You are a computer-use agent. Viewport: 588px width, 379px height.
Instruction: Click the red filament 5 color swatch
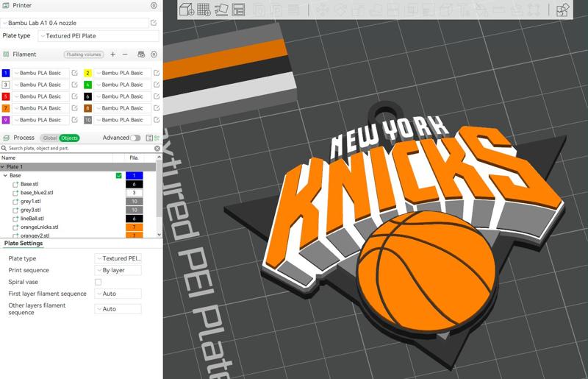[6, 96]
